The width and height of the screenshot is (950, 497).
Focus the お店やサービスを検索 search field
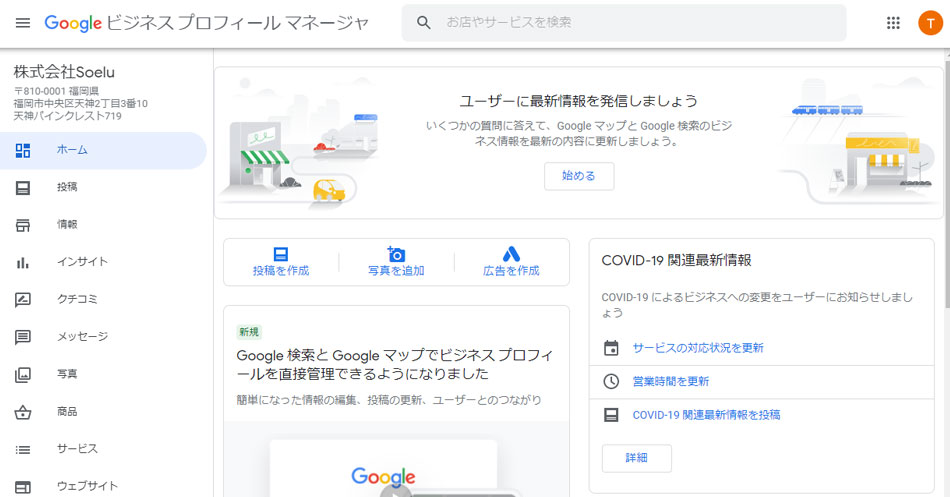(x=624, y=22)
